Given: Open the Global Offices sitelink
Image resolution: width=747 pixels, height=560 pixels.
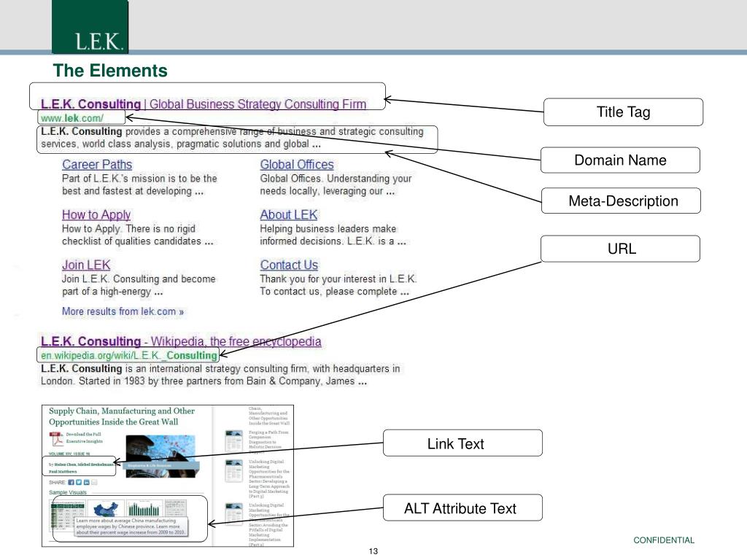Looking at the screenshot, I should (x=297, y=165).
